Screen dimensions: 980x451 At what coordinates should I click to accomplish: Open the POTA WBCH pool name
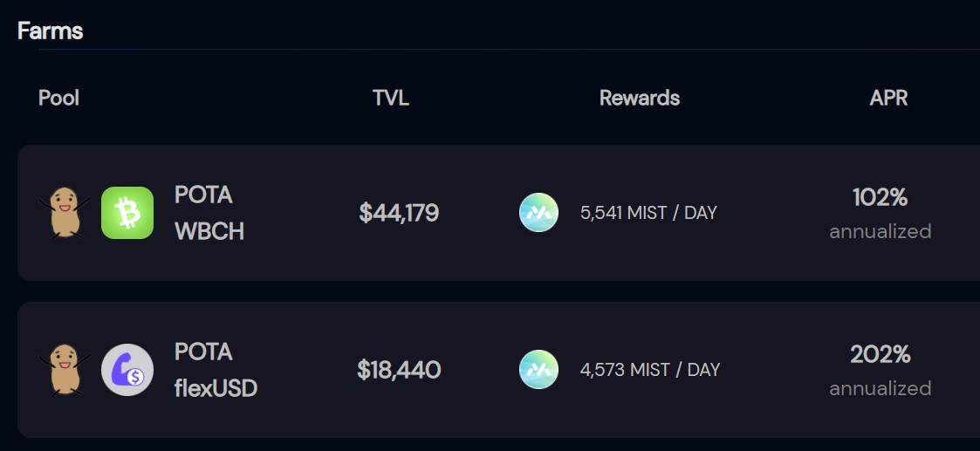[x=209, y=214]
